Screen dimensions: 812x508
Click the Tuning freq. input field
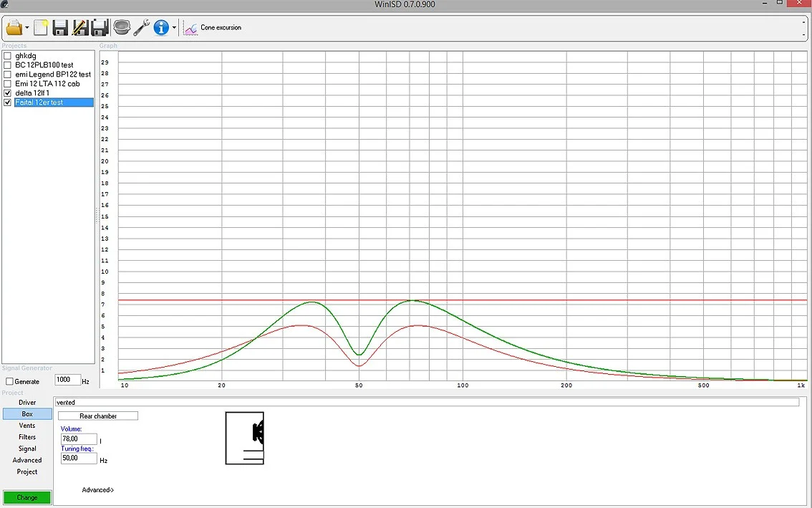click(79, 458)
